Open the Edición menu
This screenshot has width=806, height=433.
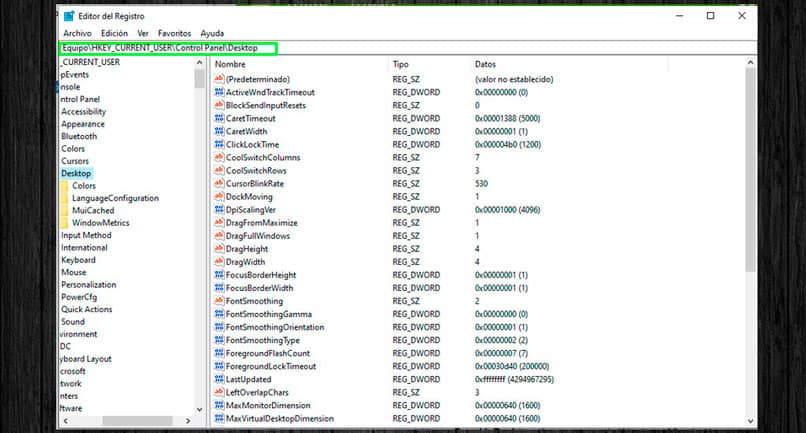pos(114,33)
